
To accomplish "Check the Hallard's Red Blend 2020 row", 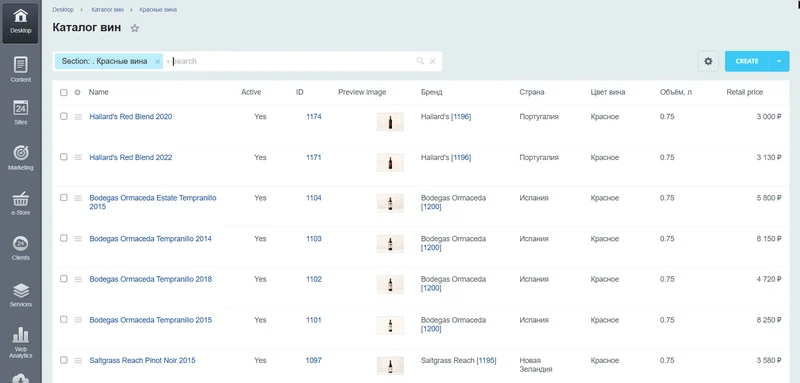I will pyautogui.click(x=64, y=116).
